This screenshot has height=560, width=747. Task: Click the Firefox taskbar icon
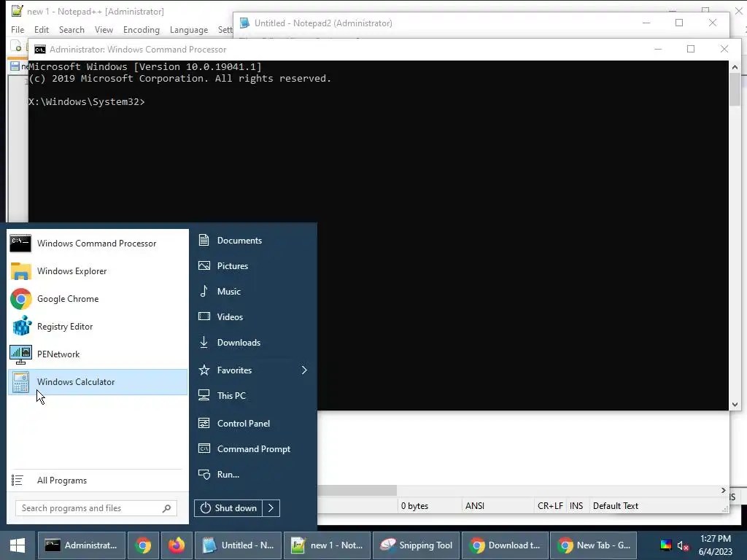[177, 545]
